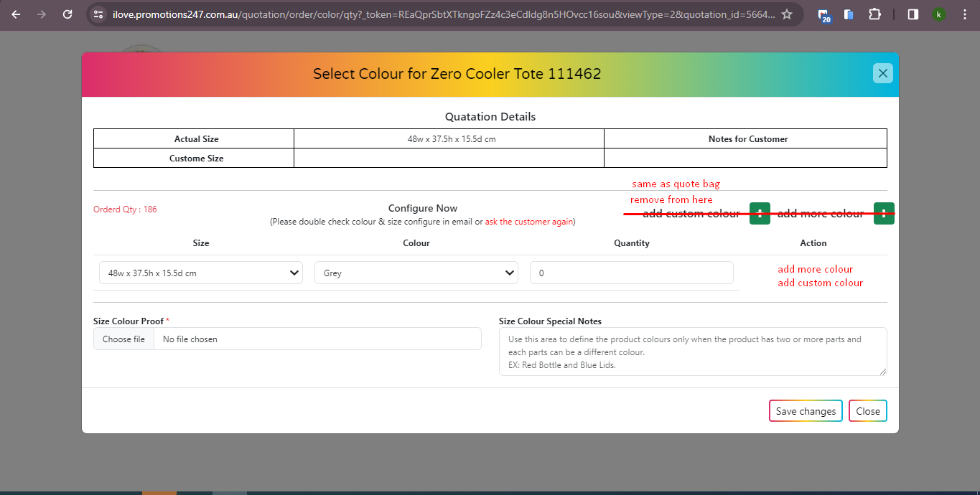Expand the Size dropdown
The height and width of the screenshot is (495, 980).
[x=200, y=273]
